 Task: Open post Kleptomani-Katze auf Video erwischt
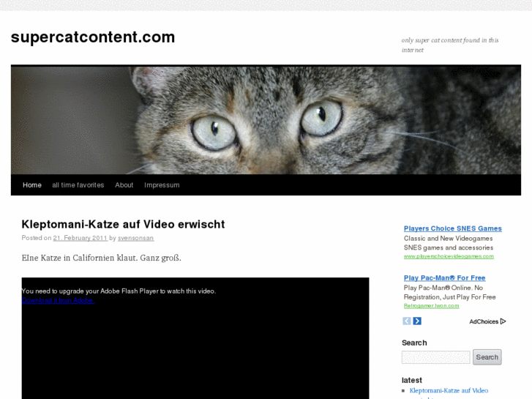[123, 224]
